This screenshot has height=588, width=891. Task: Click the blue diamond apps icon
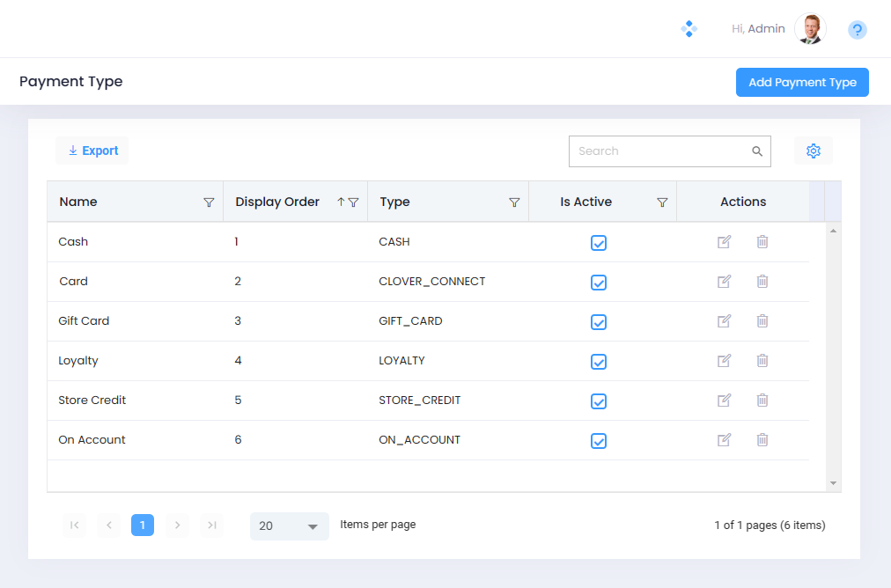[688, 29]
